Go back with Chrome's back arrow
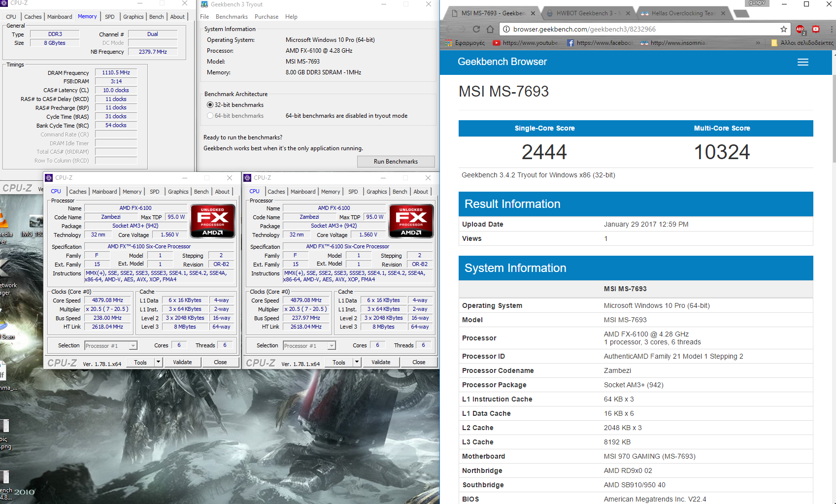Image resolution: width=836 pixels, height=504 pixels. pos(448,29)
